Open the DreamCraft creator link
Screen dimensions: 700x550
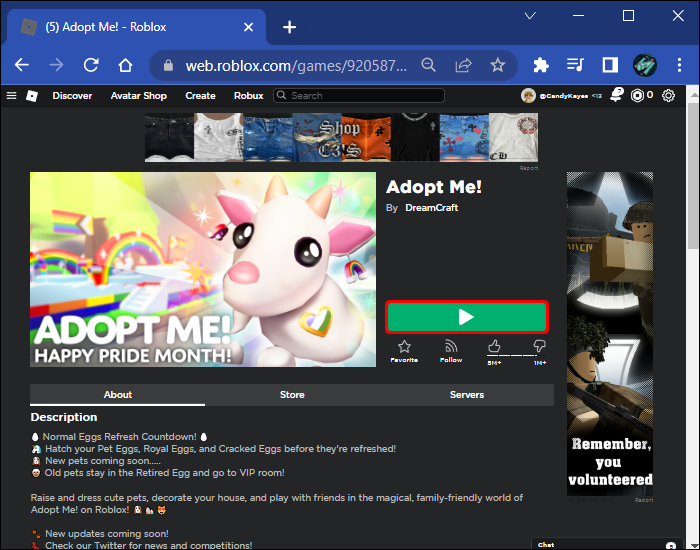click(431, 208)
